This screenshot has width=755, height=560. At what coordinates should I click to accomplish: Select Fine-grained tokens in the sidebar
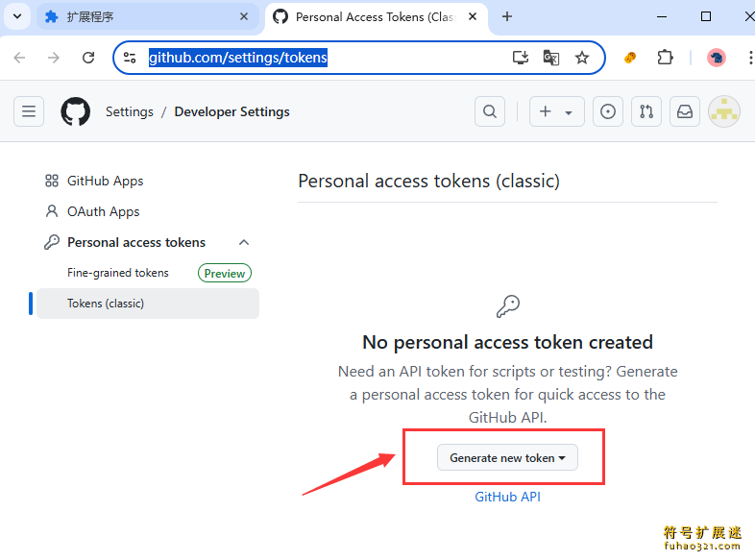pos(118,273)
